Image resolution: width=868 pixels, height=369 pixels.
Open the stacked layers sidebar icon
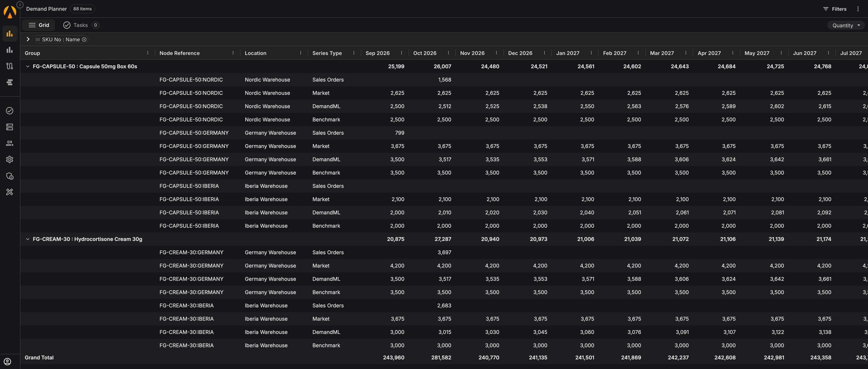pos(10,82)
